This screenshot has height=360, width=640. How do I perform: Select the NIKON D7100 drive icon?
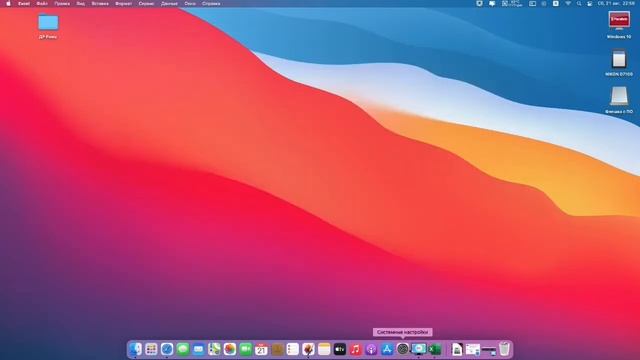pos(619,62)
